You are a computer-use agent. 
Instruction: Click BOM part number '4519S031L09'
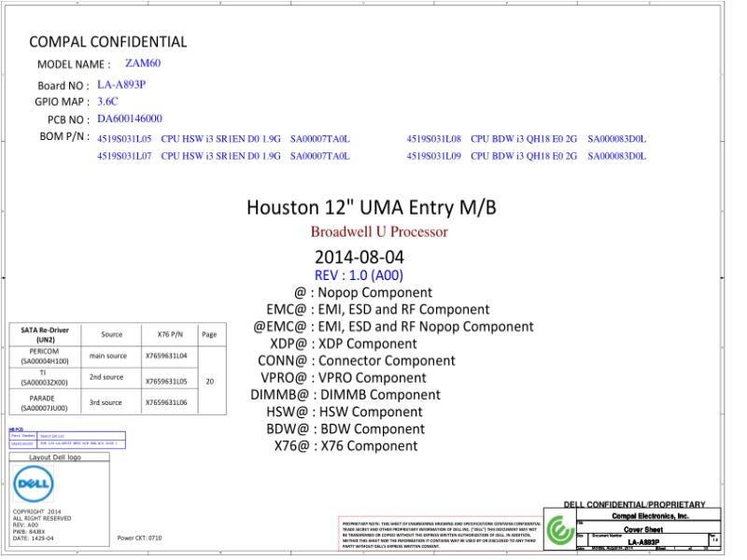coord(434,156)
